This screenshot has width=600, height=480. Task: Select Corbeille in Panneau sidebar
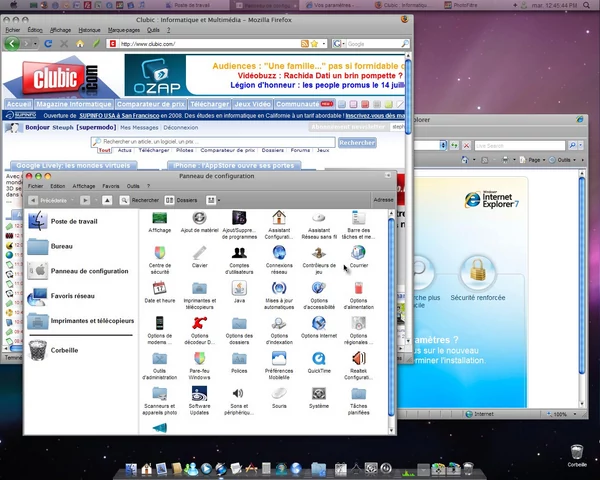click(53, 350)
